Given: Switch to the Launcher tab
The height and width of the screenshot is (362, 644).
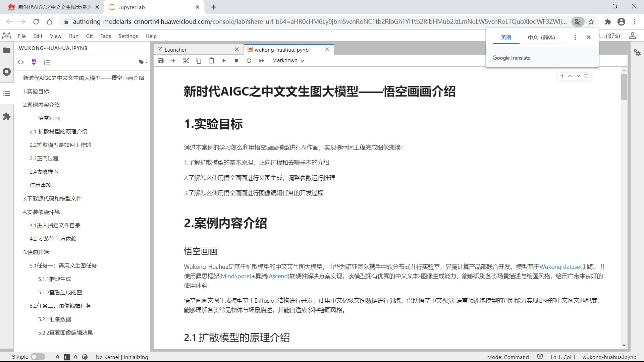Looking at the screenshot, I should coord(175,50).
